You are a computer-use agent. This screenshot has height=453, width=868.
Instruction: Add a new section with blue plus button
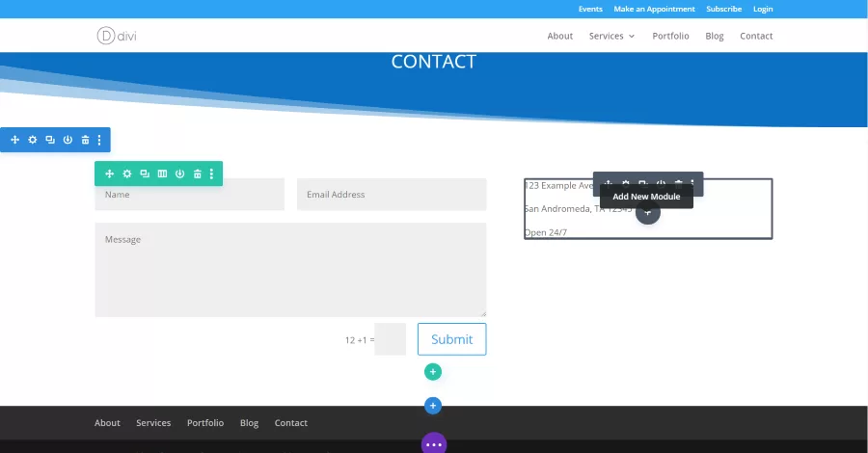pos(433,406)
